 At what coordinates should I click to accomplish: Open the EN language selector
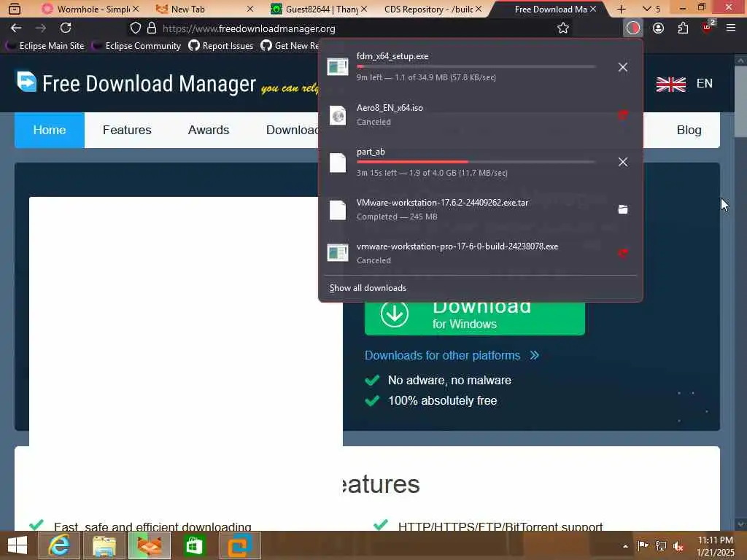(705, 83)
